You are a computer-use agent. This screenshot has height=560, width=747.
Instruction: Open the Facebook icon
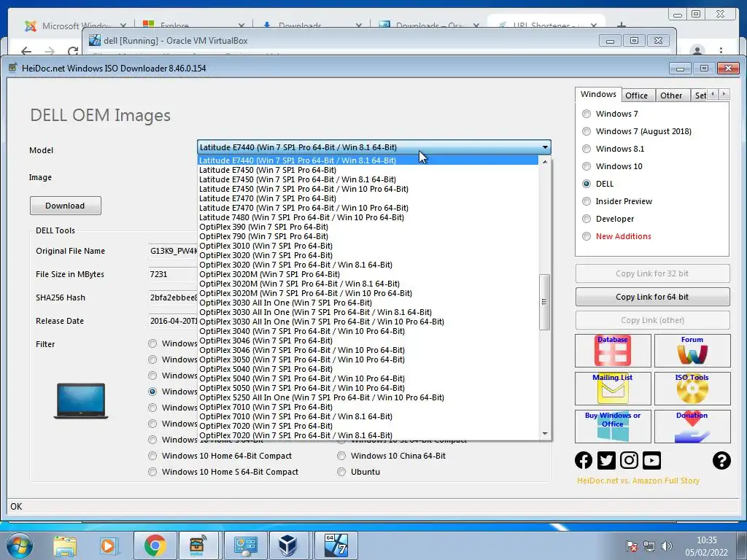584,460
